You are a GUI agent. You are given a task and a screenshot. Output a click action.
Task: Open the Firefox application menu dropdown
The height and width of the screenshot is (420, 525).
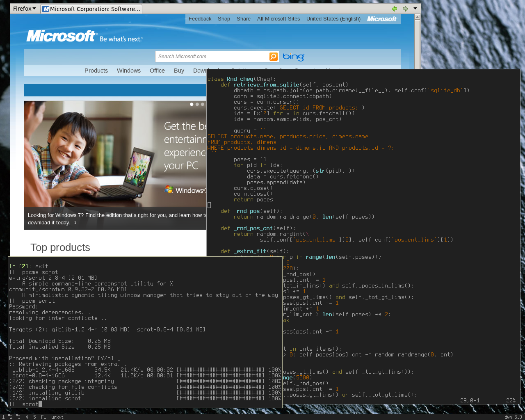[x=24, y=9]
